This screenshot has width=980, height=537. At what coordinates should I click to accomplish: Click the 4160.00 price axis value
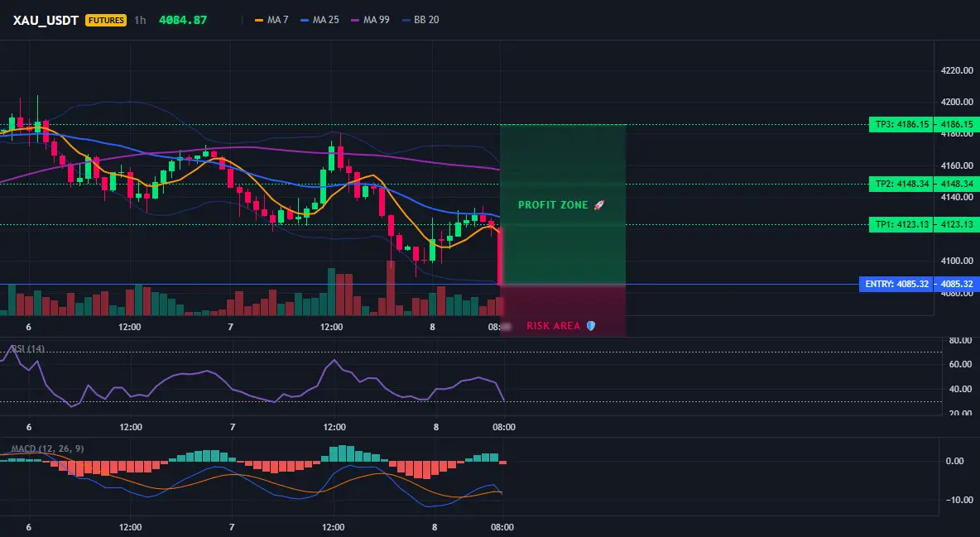957,165
